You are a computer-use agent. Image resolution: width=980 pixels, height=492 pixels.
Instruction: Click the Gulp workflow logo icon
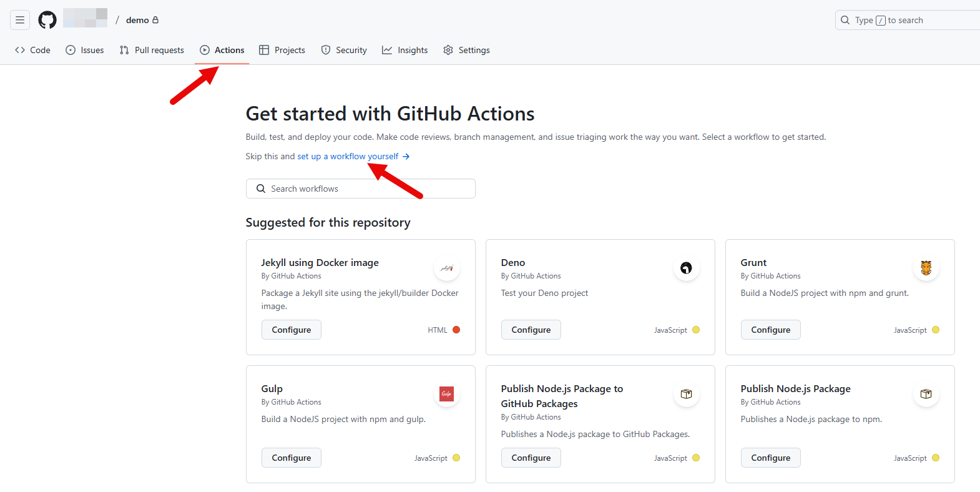pyautogui.click(x=447, y=394)
